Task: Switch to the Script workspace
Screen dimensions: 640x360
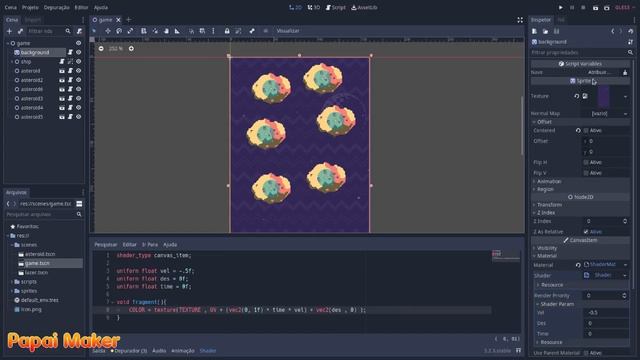Action: (336, 8)
